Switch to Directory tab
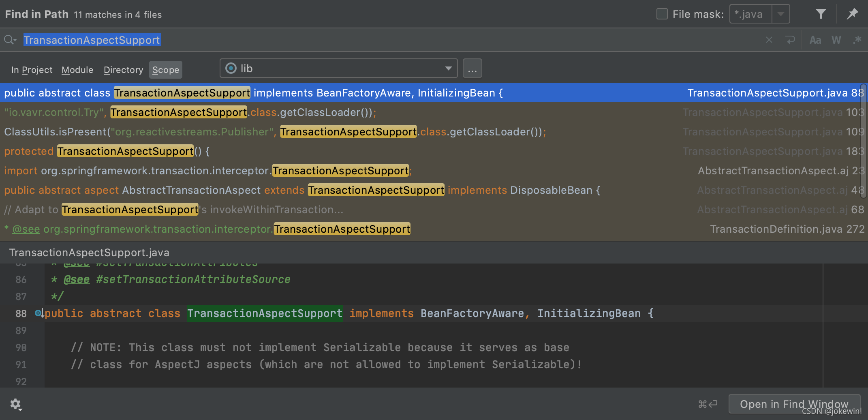868x420 pixels. 123,70
